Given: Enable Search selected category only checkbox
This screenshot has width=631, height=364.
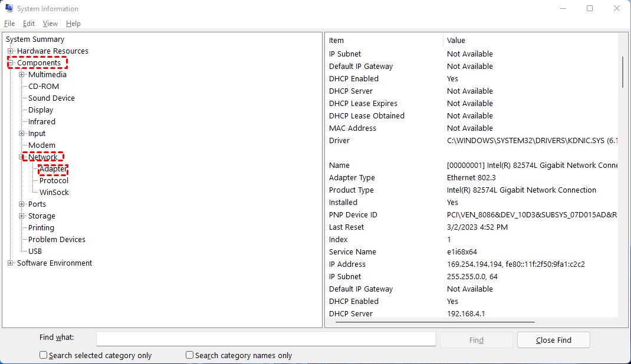Looking at the screenshot, I should point(43,355).
